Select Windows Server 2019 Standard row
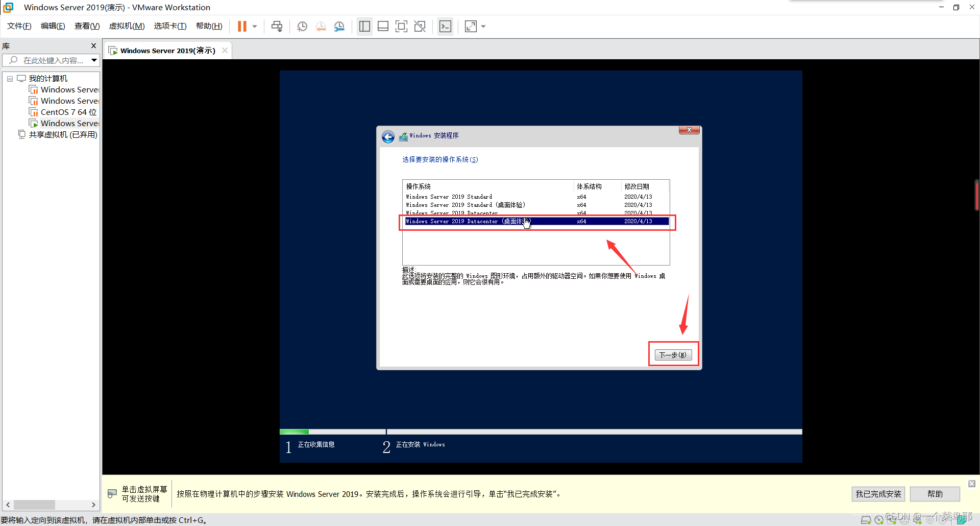This screenshot has width=980, height=526. click(537, 197)
